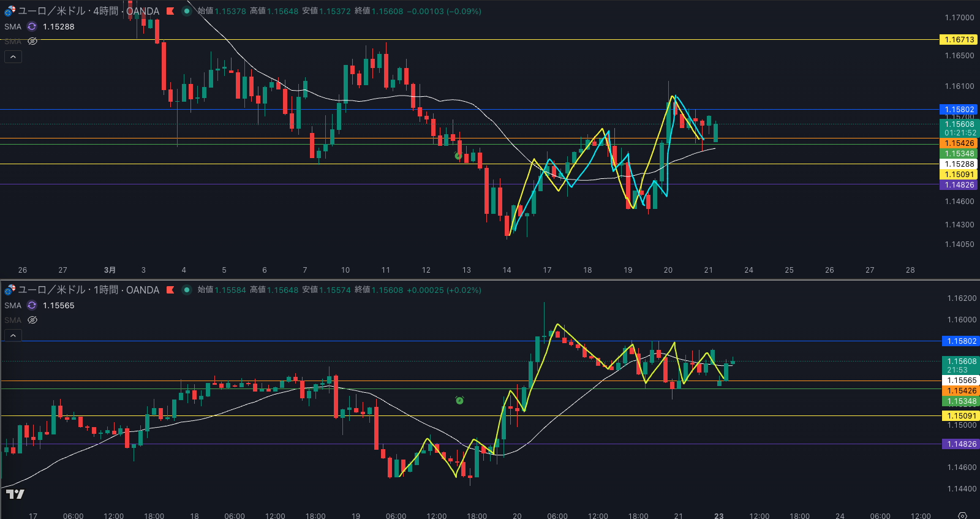Click the purple SMA refresh icon in upper chart
The height and width of the screenshot is (519, 980).
[x=32, y=26]
